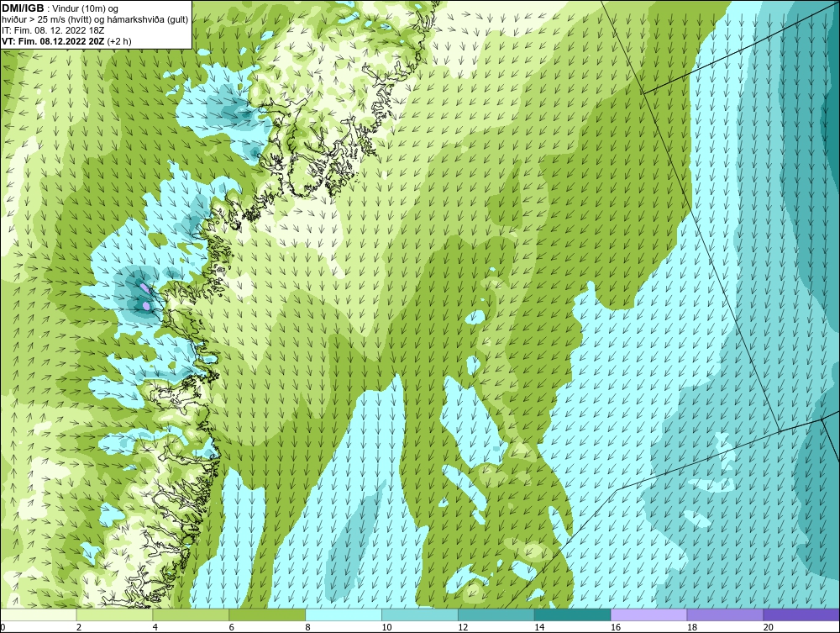Click the 'VT: Fim. 08.12.2022 20Z' valid time
The width and height of the screenshot is (840, 633).
pos(54,41)
